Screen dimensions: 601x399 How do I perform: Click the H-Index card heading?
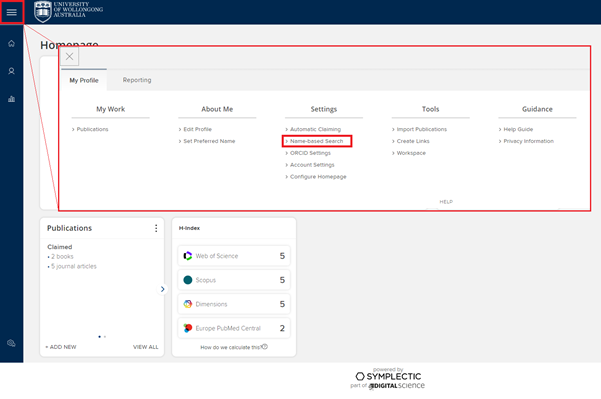pyautogui.click(x=189, y=228)
